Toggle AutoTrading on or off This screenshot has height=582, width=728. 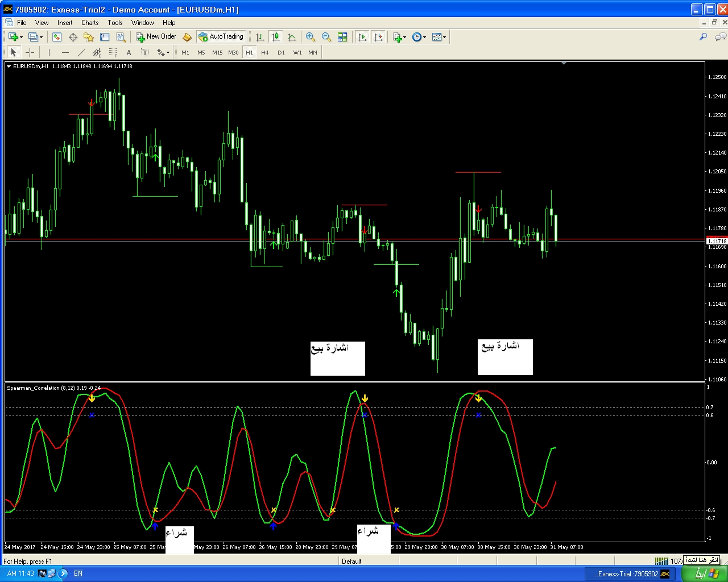[221, 36]
